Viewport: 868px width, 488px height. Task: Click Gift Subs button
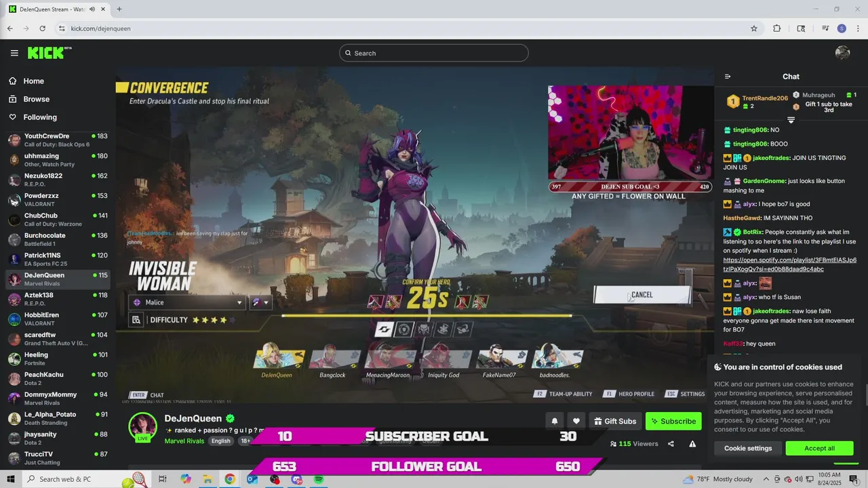point(615,421)
